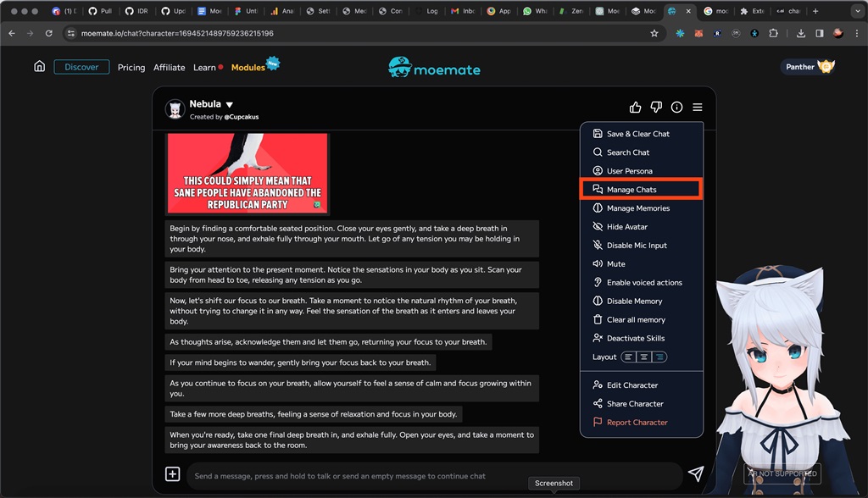
Task: Click the thumbs up icon
Action: (635, 108)
